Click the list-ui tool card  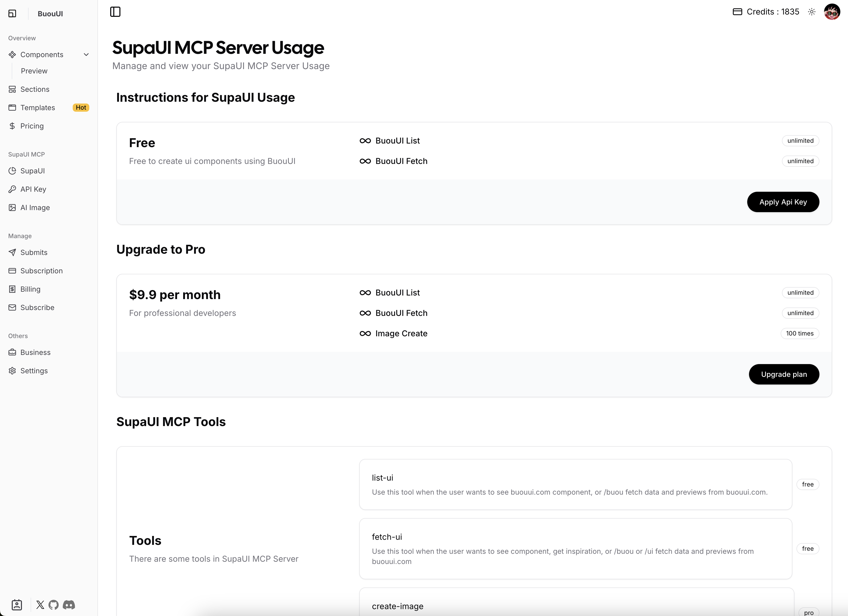point(576,484)
